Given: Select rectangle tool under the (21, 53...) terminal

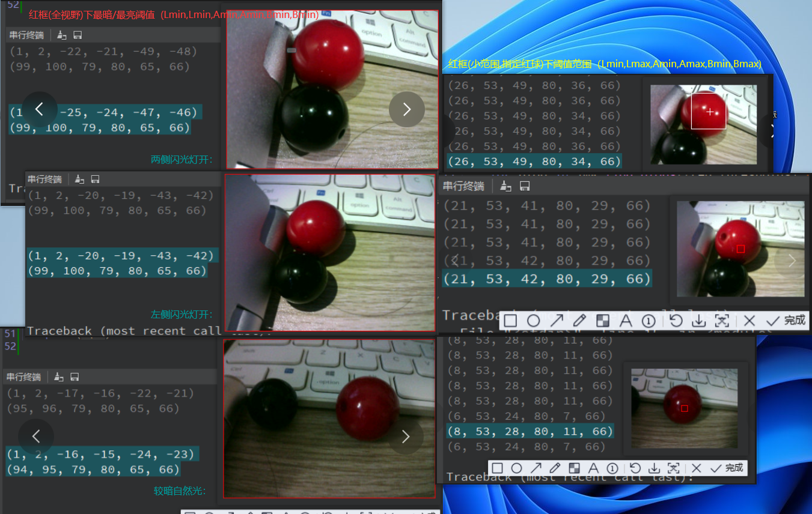Looking at the screenshot, I should coord(510,321).
